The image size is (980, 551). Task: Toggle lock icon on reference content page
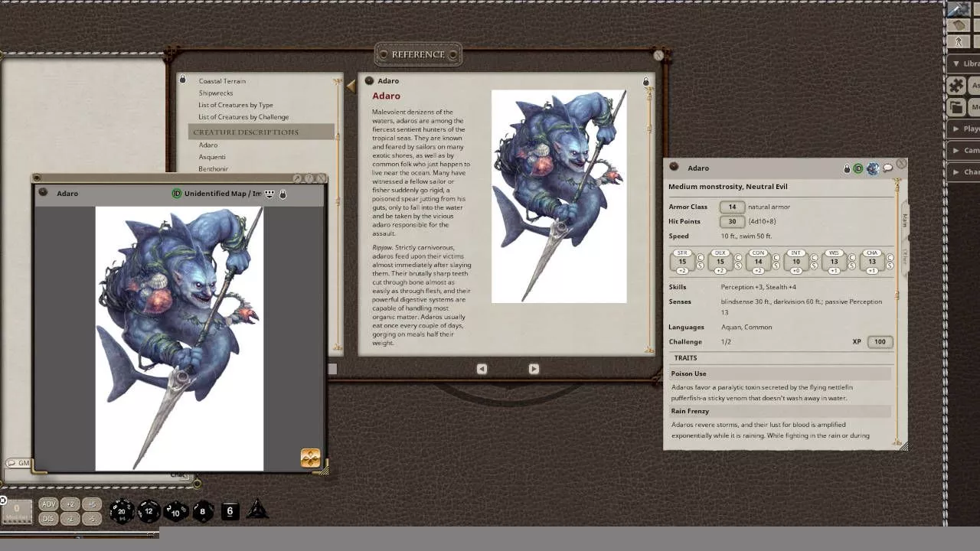pyautogui.click(x=646, y=81)
